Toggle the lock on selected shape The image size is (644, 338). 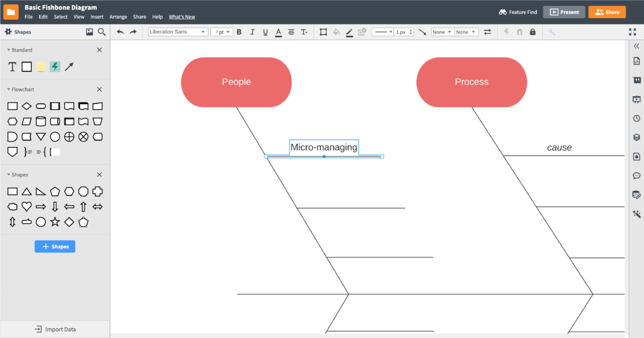coord(532,32)
